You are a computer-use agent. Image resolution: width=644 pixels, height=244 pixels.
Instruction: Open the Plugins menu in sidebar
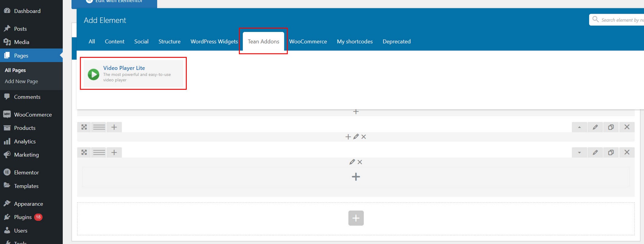click(x=23, y=217)
